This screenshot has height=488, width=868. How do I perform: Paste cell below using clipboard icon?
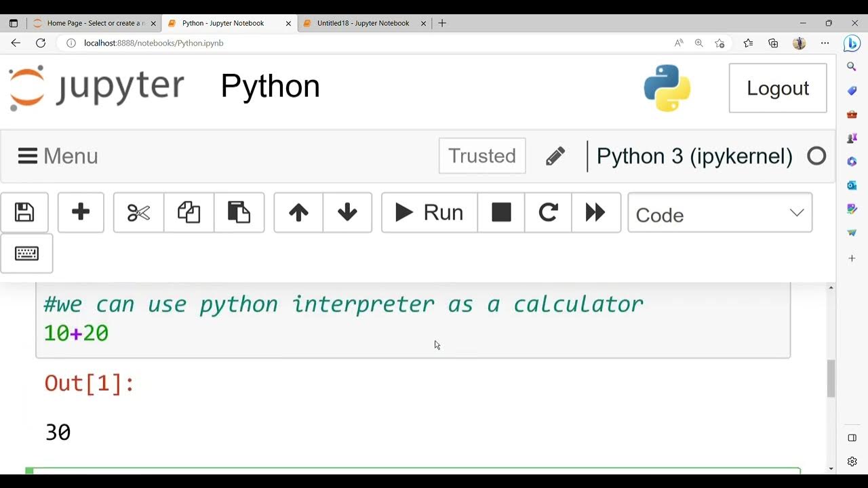tap(239, 213)
